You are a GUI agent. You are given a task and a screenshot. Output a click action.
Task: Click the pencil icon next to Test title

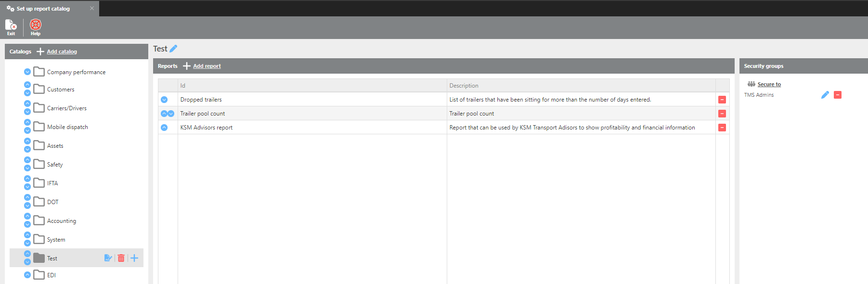point(174,49)
